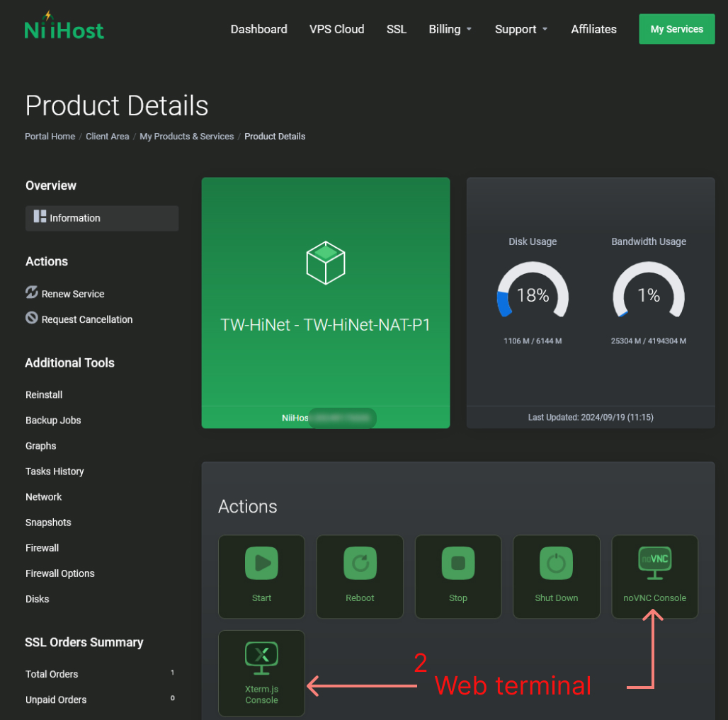Image resolution: width=728 pixels, height=720 pixels.
Task: Click the Additional Tools heading
Action: pyautogui.click(x=69, y=362)
